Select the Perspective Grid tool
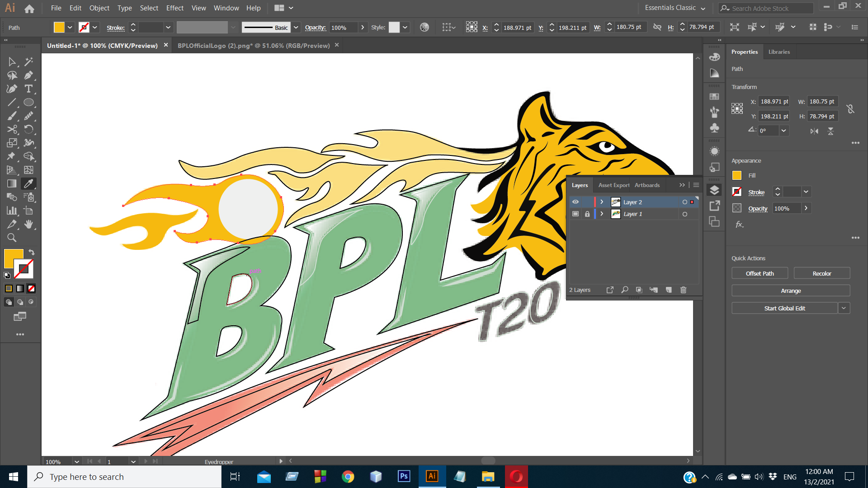868x488 pixels. coord(12,170)
